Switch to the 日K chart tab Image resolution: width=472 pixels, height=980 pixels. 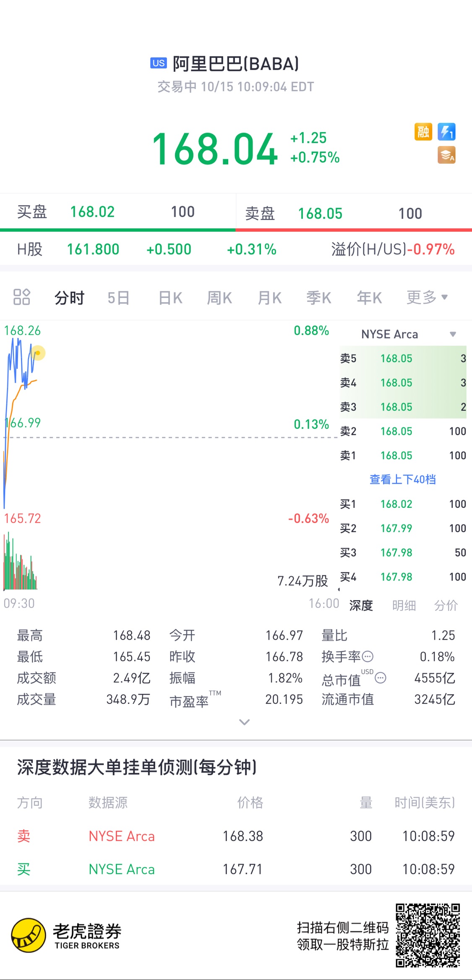(170, 298)
